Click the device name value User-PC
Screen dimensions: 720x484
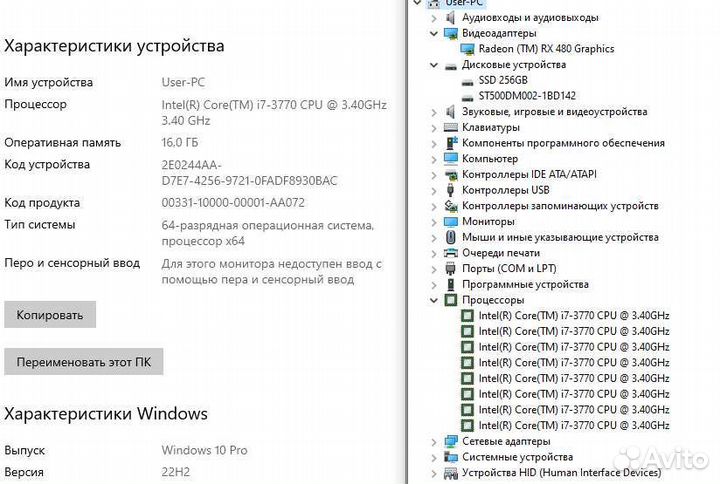[183, 82]
